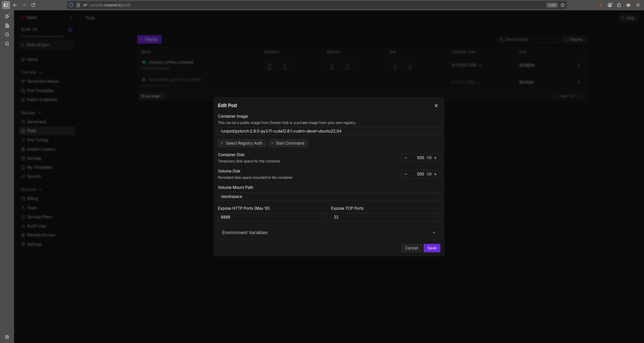The width and height of the screenshot is (644, 343).
Task: Open browser history clock in sidebar
Action: (x=7, y=34)
